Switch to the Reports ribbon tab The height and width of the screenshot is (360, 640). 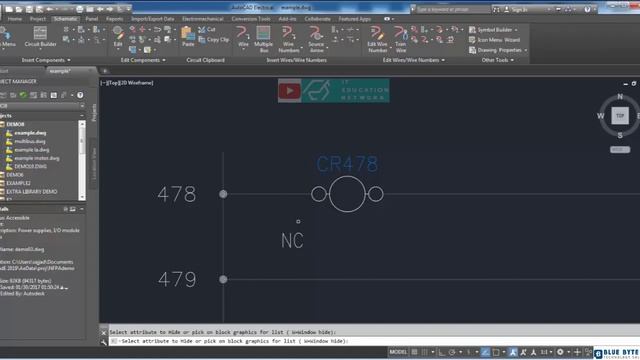[114, 19]
